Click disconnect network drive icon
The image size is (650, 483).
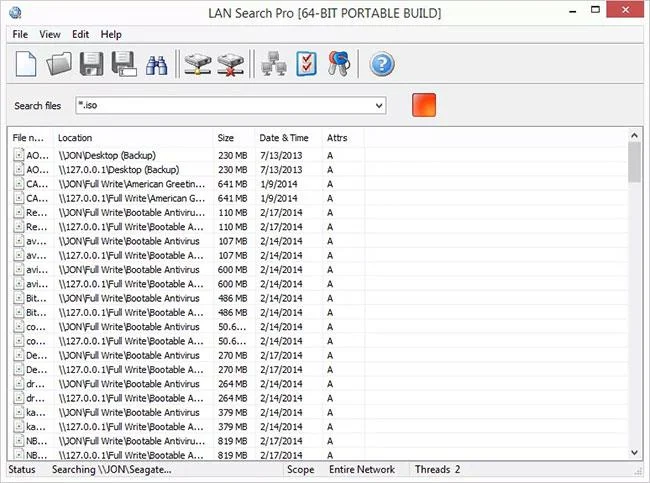coord(230,64)
